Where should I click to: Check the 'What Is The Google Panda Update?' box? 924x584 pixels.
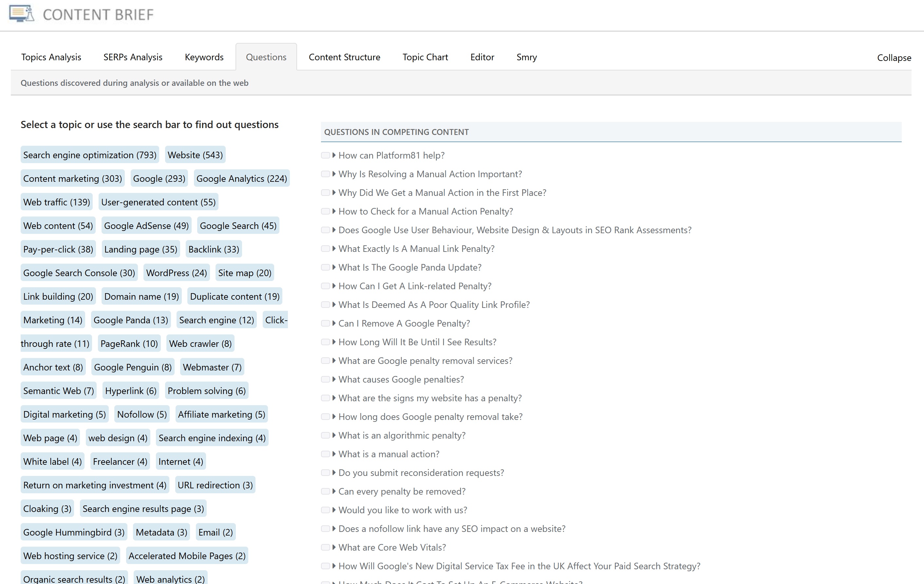point(325,268)
